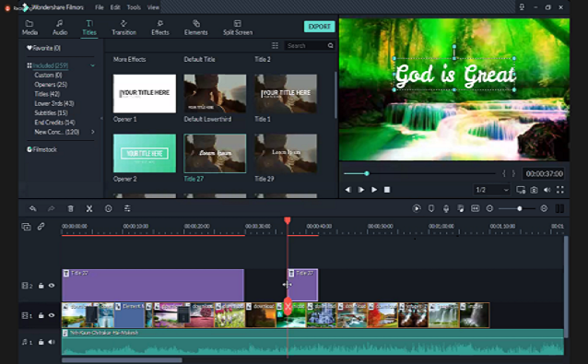The width and height of the screenshot is (588, 364).
Task: Toggle the grid view icon beside Search
Action: click(275, 45)
